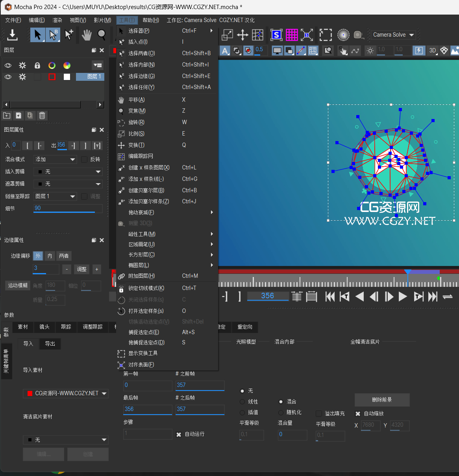This screenshot has height=476, width=459.
Task: Click the 导出 tab button
Action: coord(50,344)
